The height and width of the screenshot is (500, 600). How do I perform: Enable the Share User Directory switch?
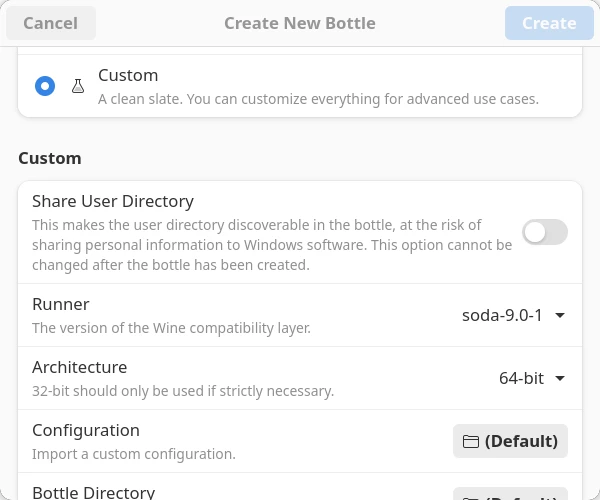544,232
